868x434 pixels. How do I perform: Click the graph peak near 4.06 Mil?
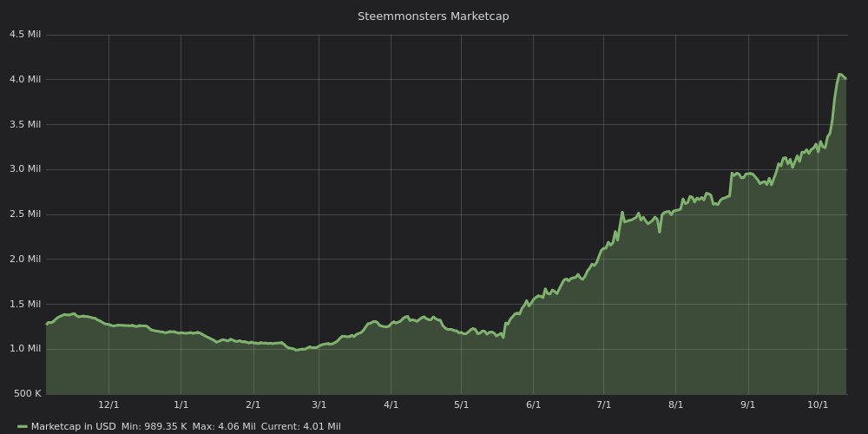tap(839, 74)
